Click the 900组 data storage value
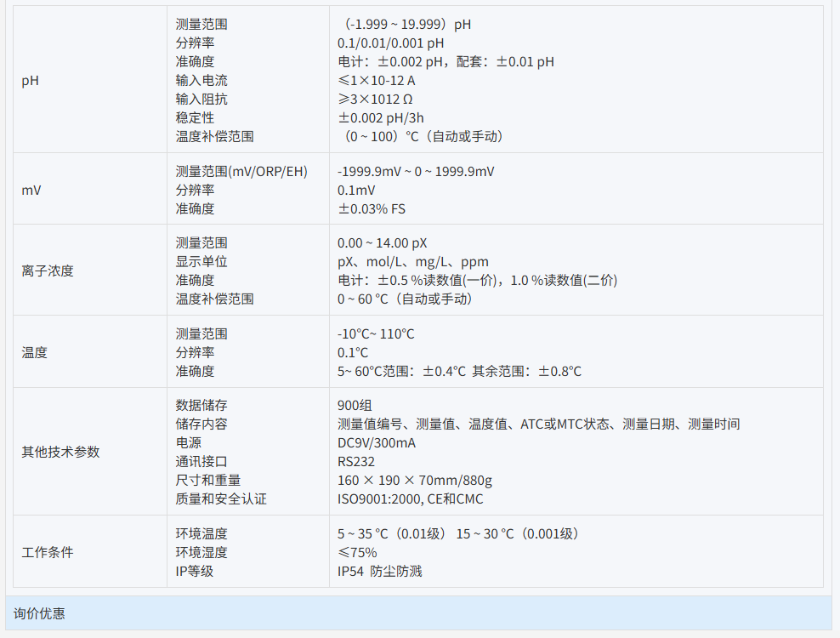Screen dimensions: 840x638 click(x=355, y=406)
